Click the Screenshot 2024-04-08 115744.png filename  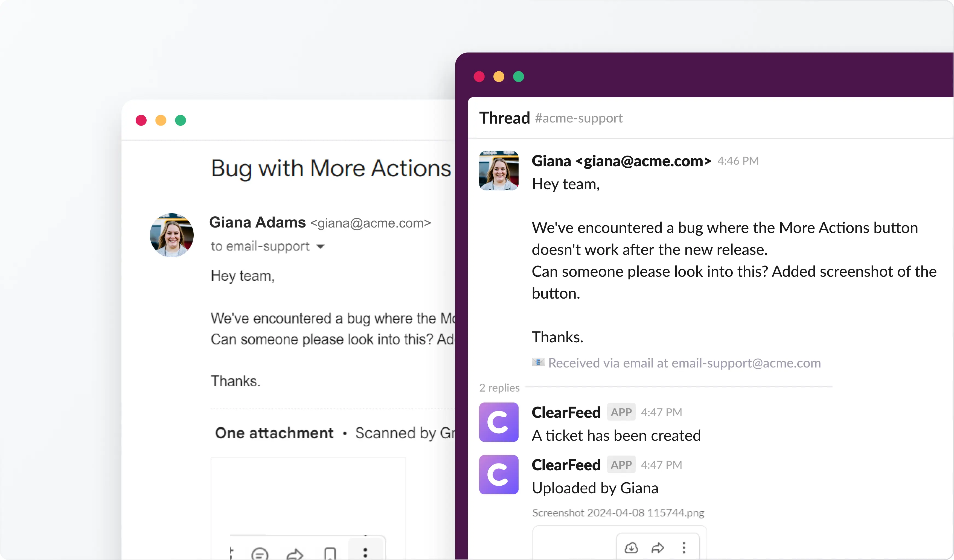click(x=618, y=513)
